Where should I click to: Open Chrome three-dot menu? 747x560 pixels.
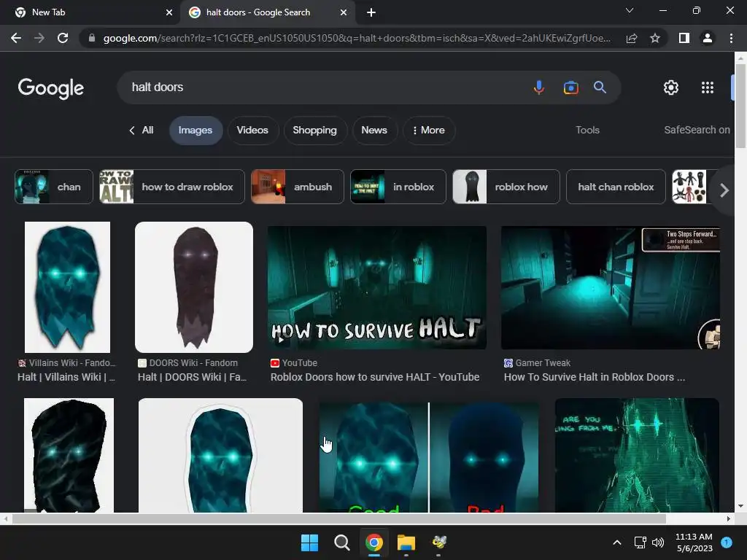(731, 38)
